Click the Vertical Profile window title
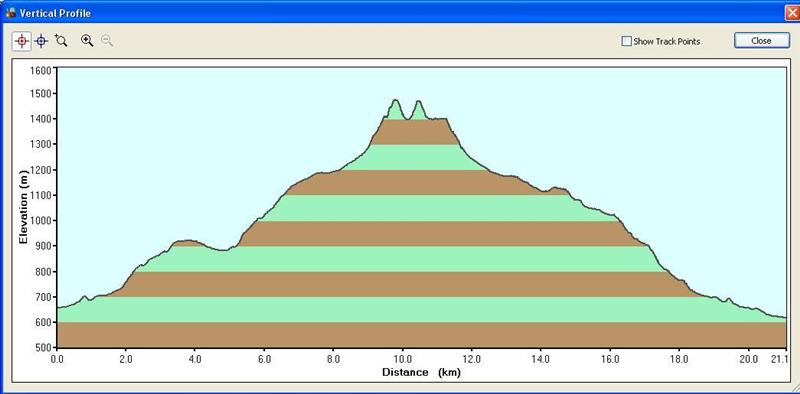This screenshot has width=800, height=394. [x=55, y=13]
